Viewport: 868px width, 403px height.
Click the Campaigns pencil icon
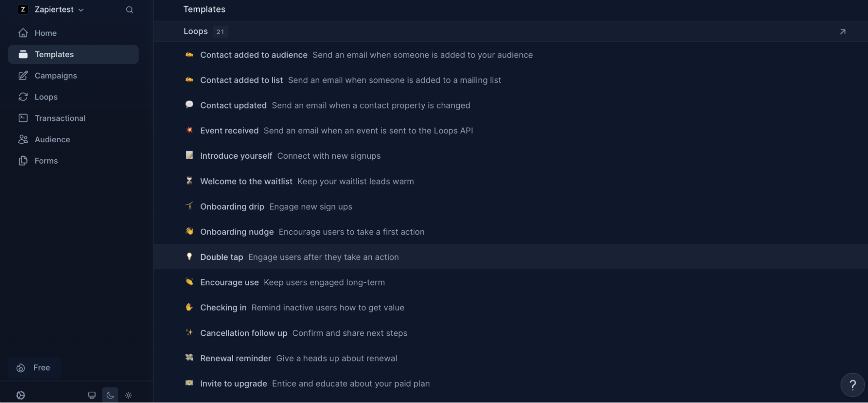(23, 75)
